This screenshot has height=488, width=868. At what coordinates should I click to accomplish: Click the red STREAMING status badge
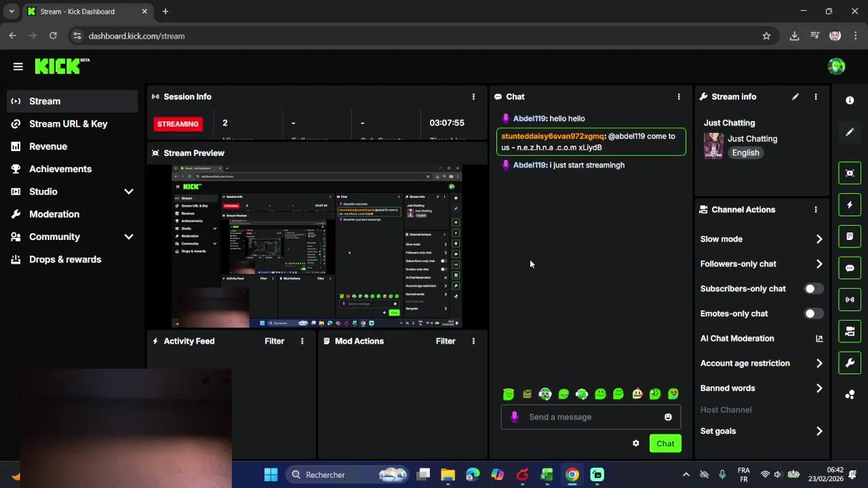tap(178, 124)
